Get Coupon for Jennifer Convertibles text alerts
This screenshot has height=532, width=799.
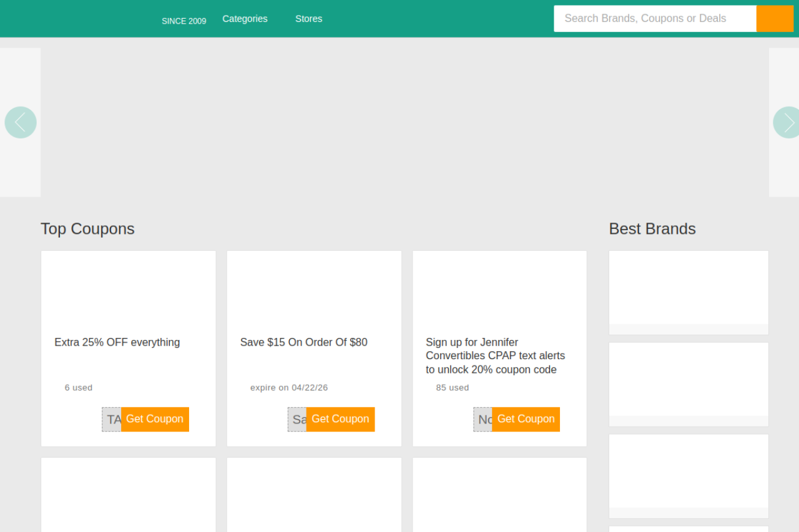526,419
